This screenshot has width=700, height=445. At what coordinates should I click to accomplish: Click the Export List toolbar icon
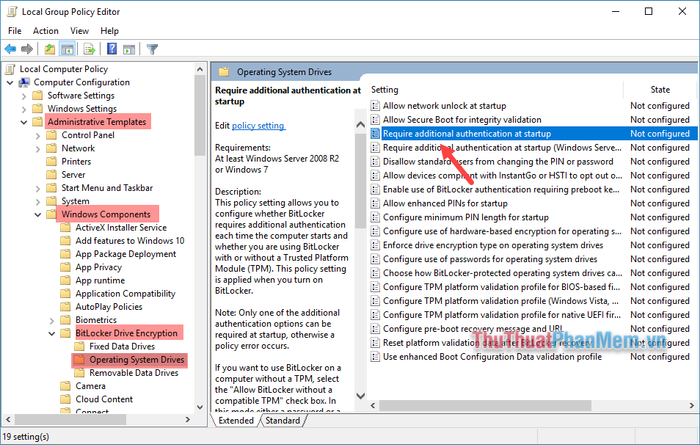coord(89,49)
